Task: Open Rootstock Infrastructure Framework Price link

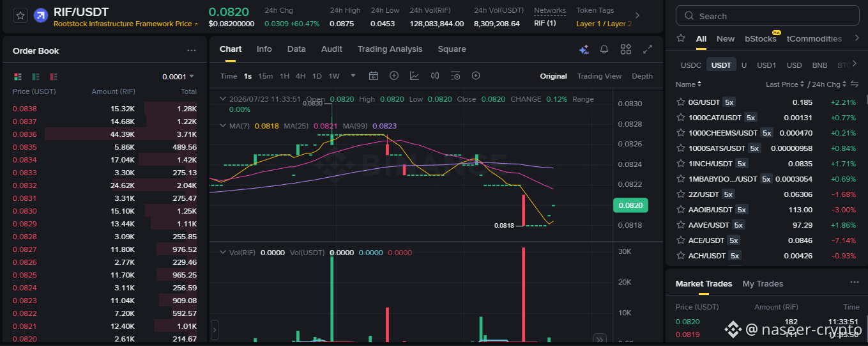Action: [x=126, y=24]
